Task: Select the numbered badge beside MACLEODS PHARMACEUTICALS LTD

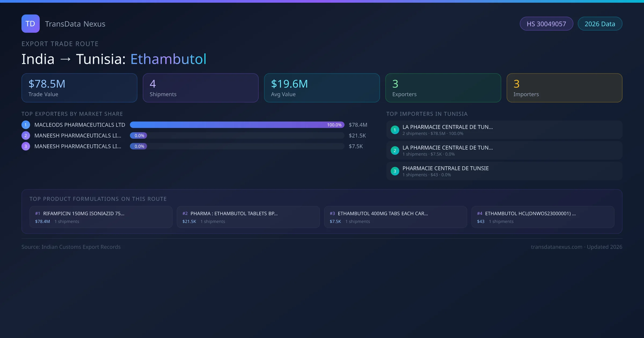Action: (25, 125)
